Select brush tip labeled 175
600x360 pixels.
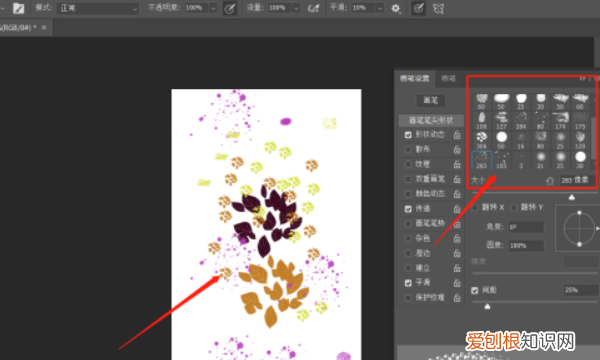(580, 121)
